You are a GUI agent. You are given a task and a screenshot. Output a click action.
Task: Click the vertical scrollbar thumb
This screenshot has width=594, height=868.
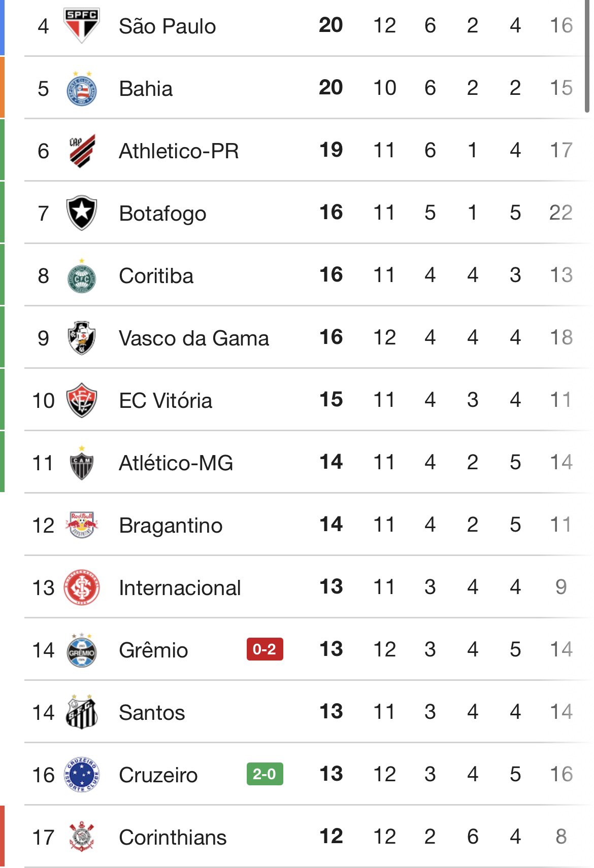pyautogui.click(x=587, y=56)
